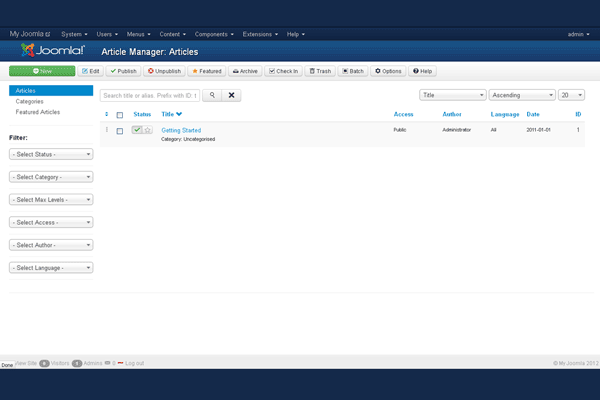
Task: Open the Help menu in top bar
Action: (296, 34)
